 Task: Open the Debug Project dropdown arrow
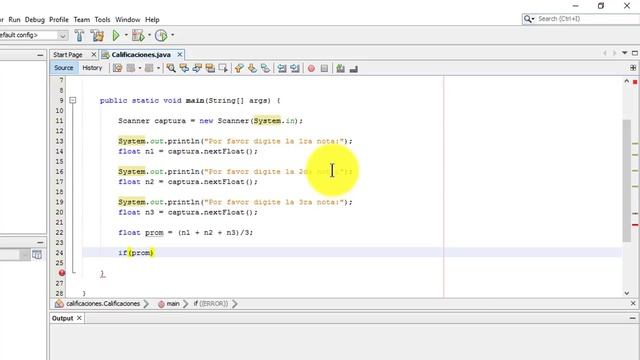(149, 35)
